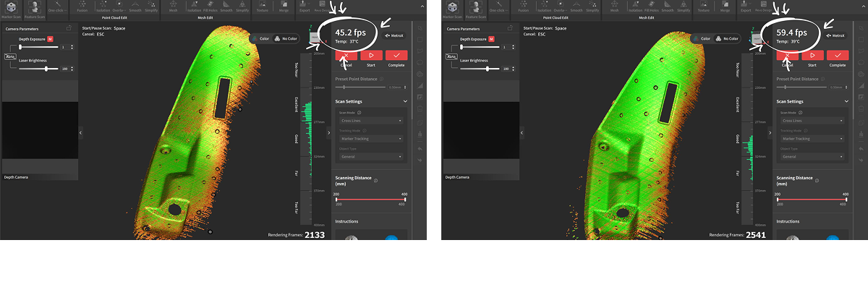Click the MetroX device label in right screenshot
Image resolution: width=868 pixels, height=295 pixels.
[835, 35]
